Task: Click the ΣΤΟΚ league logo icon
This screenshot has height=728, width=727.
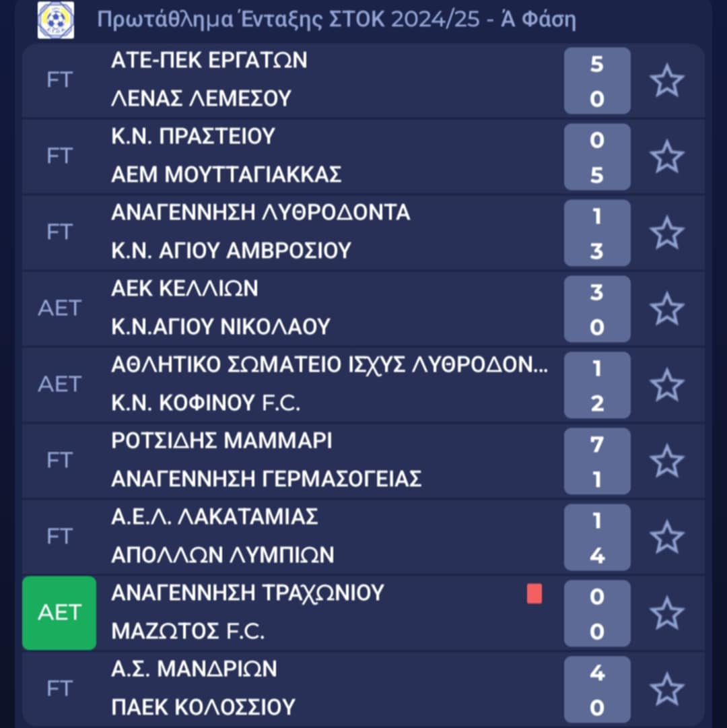Action: click(56, 20)
